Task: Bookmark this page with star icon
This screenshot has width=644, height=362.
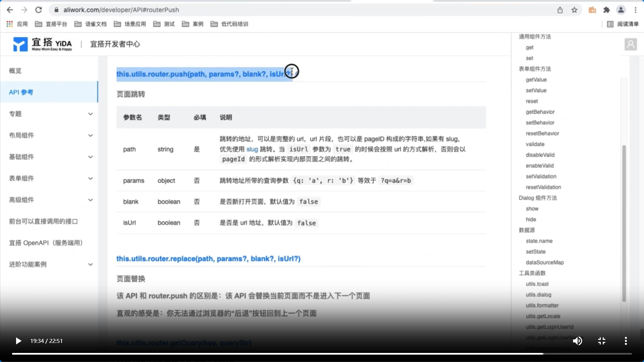Action: (574, 10)
